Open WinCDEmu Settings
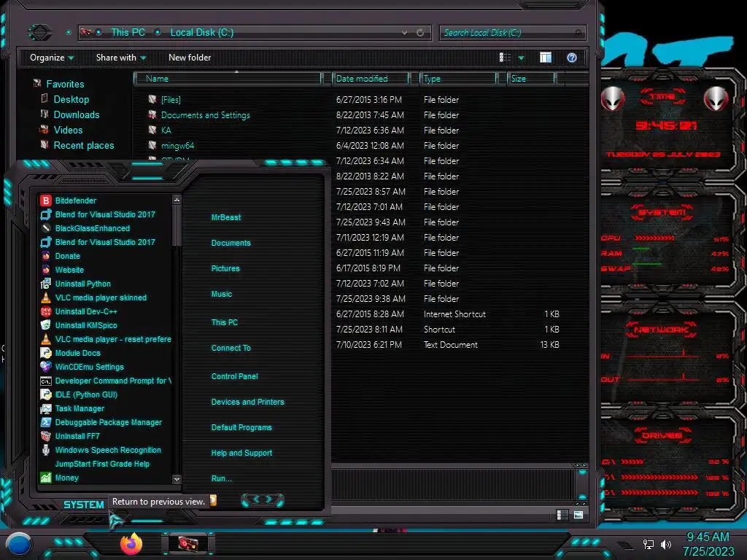 (89, 367)
